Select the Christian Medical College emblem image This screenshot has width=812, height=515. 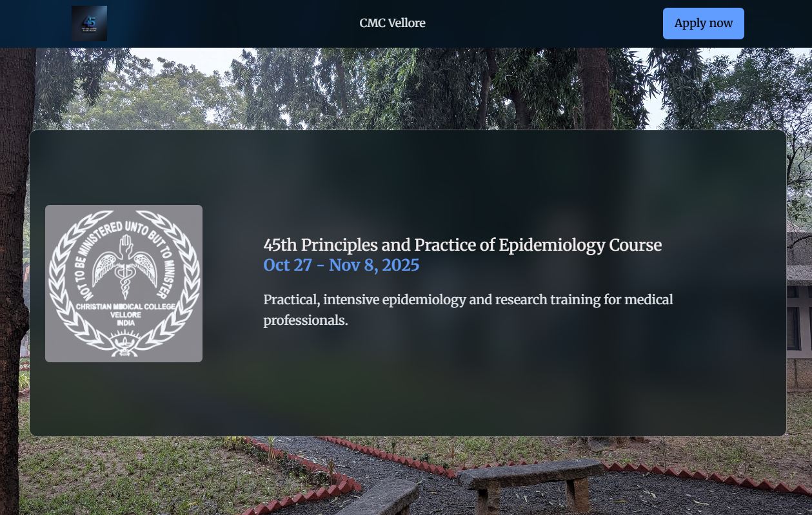(x=124, y=284)
